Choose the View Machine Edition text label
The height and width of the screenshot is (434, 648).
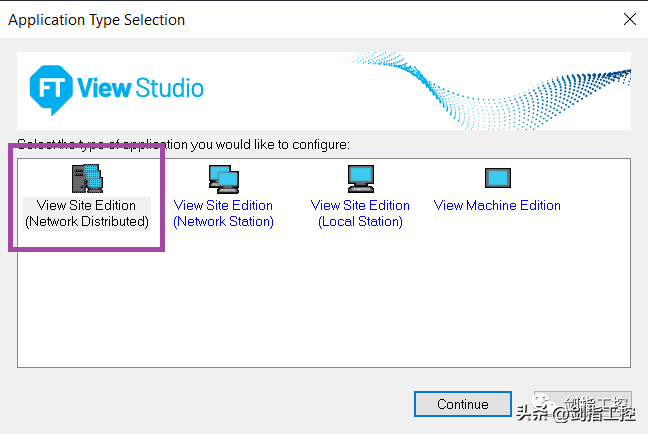[497, 205]
